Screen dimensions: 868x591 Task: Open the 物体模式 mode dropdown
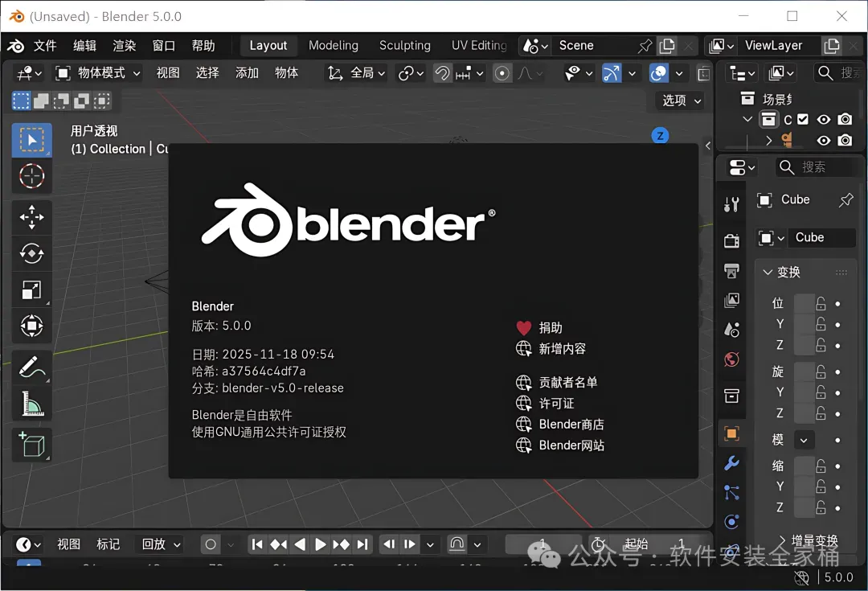tap(98, 73)
